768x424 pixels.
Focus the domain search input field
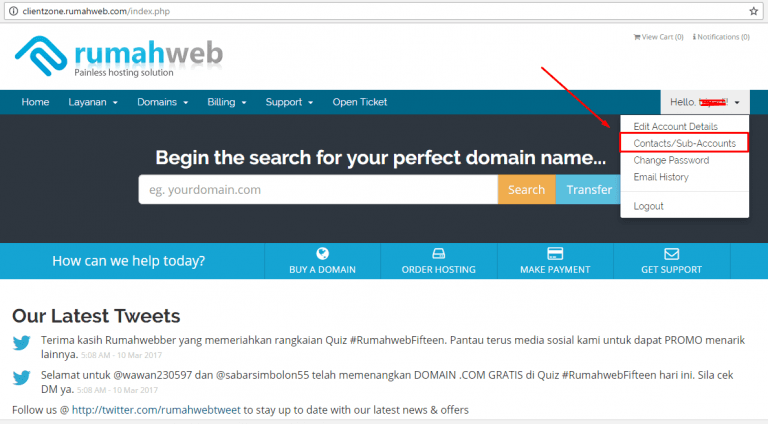318,189
